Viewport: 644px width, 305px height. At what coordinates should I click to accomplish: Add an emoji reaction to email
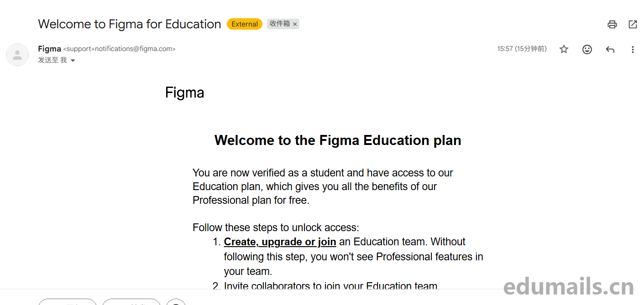587,49
